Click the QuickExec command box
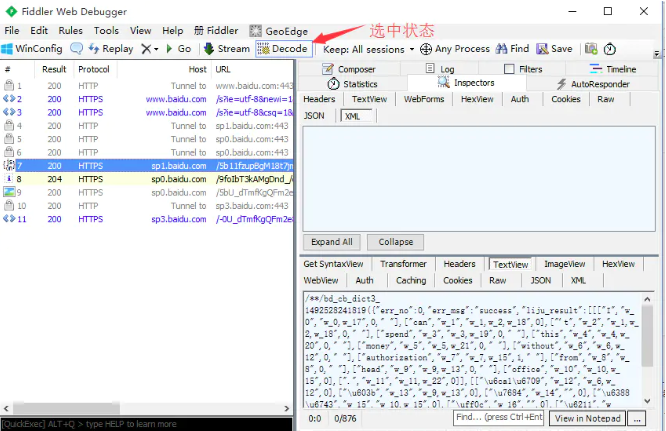This screenshot has height=431, width=666. (x=147, y=424)
